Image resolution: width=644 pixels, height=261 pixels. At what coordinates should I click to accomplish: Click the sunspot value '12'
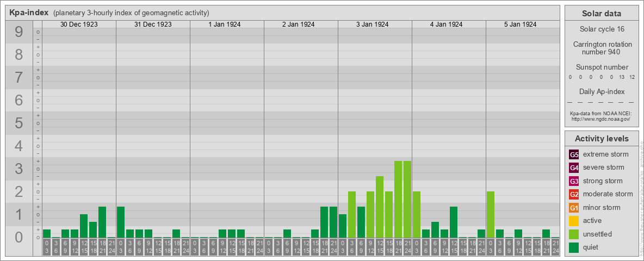click(632, 77)
